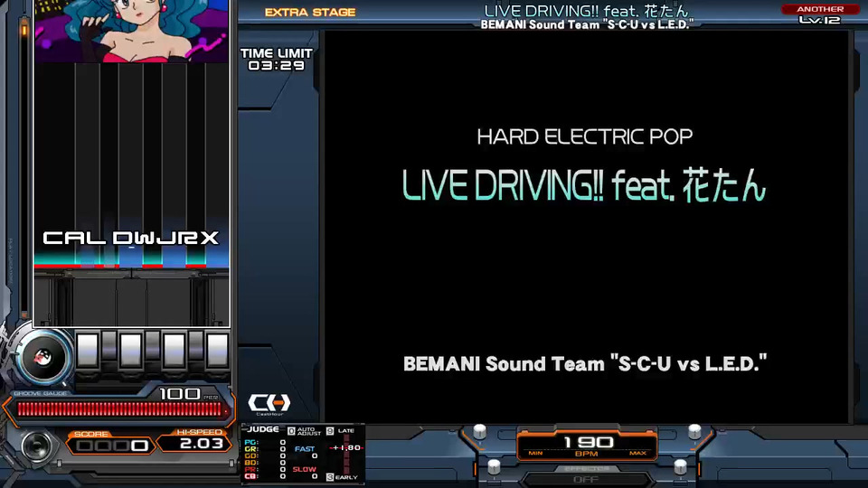Click the red groove gauge bar

119,409
